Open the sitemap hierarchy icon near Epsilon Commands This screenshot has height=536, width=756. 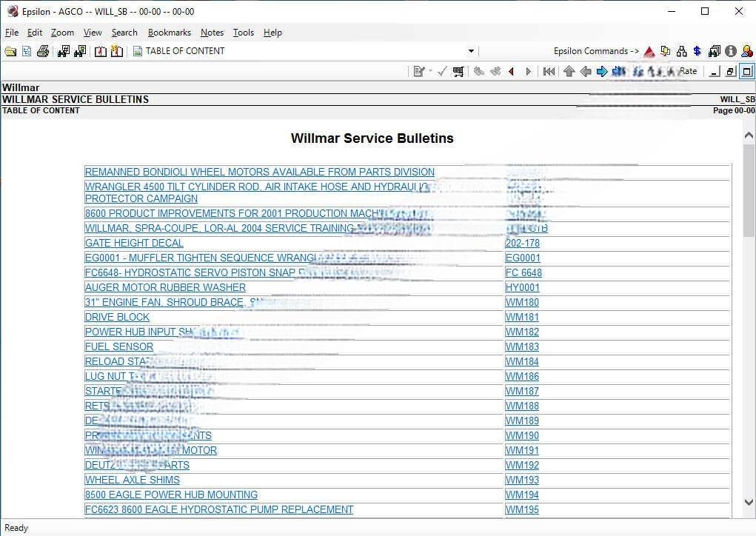coord(680,50)
